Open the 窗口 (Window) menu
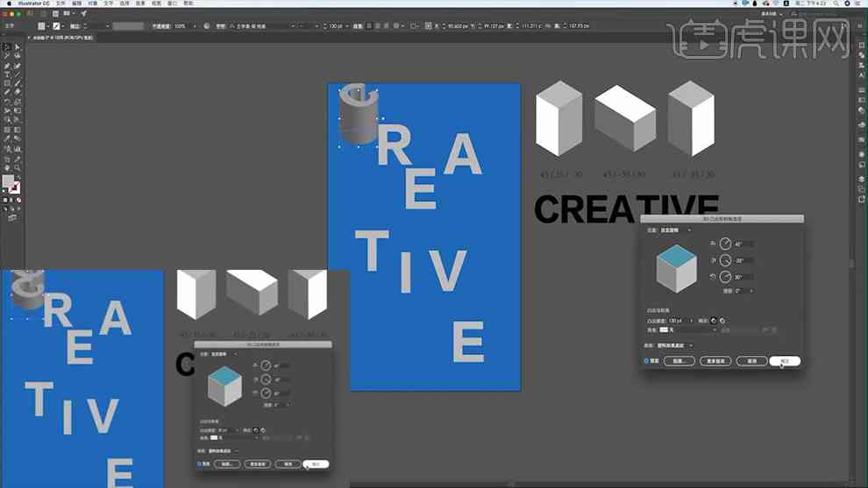 tap(173, 4)
